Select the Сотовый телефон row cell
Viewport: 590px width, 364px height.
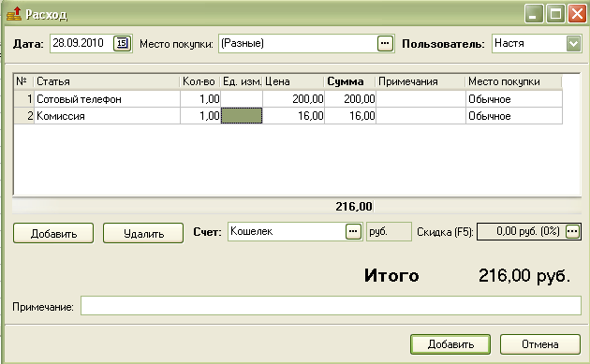(107, 99)
